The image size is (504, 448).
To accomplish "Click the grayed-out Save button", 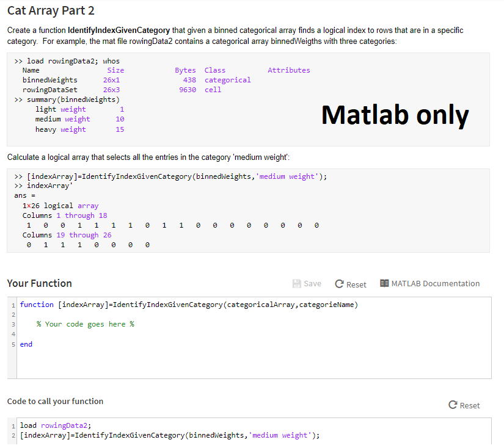I will click(x=307, y=283).
